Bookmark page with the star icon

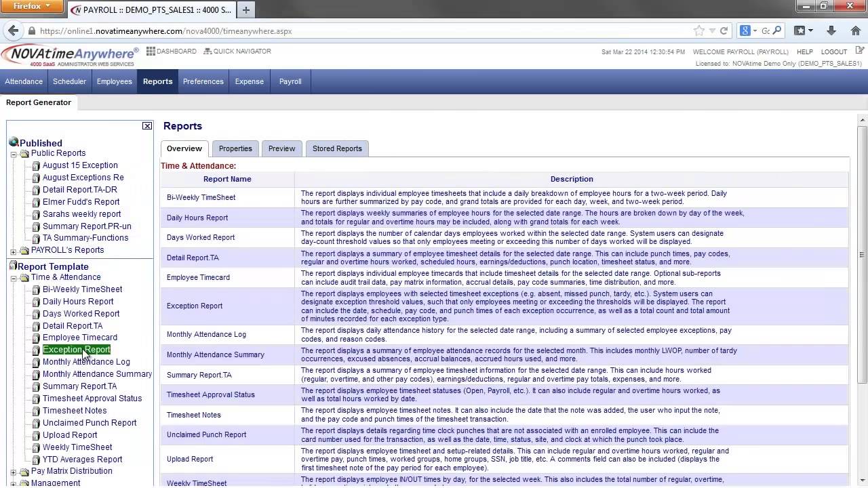click(x=699, y=30)
